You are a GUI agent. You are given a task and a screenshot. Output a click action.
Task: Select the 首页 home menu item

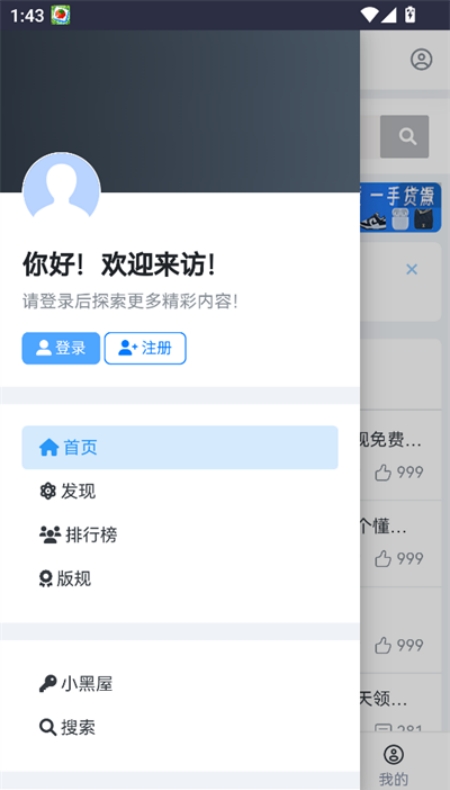[180, 447]
